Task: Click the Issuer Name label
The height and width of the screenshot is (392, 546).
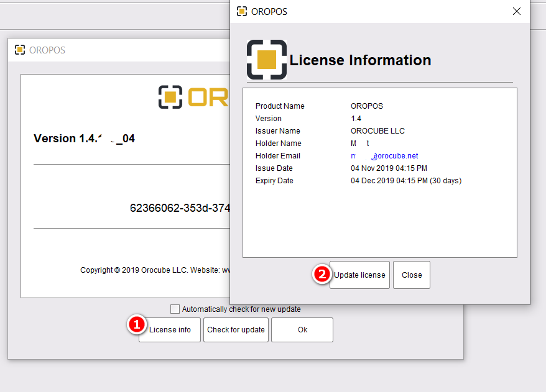Action: tap(278, 131)
